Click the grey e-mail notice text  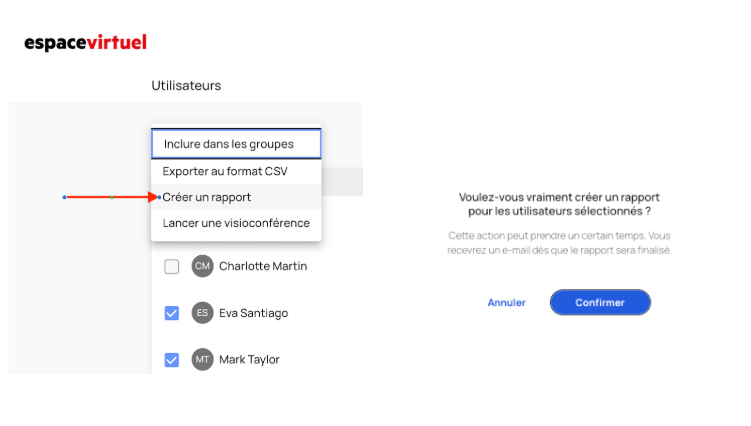(558, 242)
